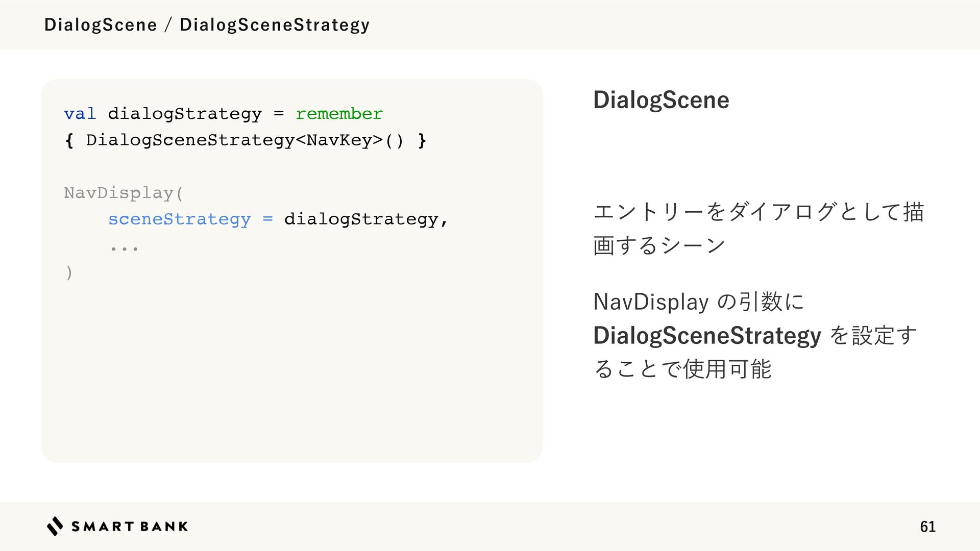Click the closing parenthesis in code

(x=69, y=272)
